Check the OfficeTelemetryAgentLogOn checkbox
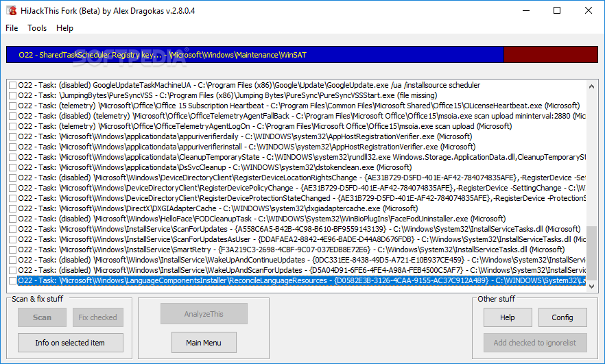Image resolution: width=605 pixels, height=364 pixels. click(13, 126)
